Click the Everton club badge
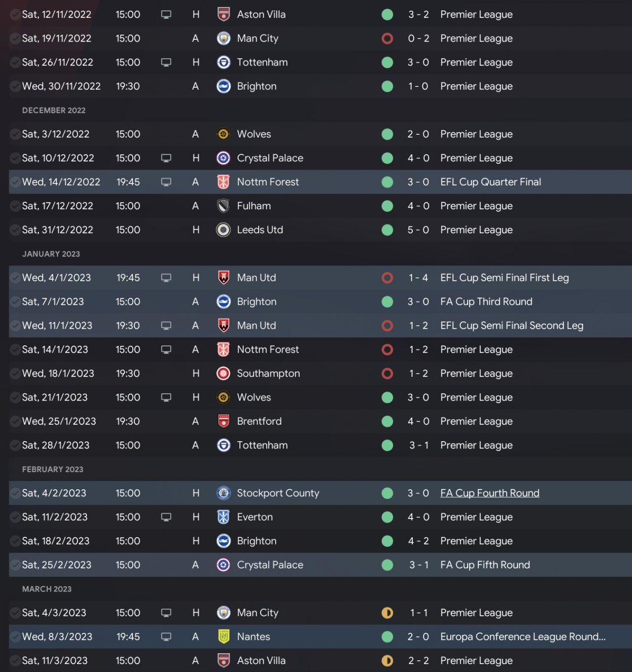 pyautogui.click(x=223, y=517)
